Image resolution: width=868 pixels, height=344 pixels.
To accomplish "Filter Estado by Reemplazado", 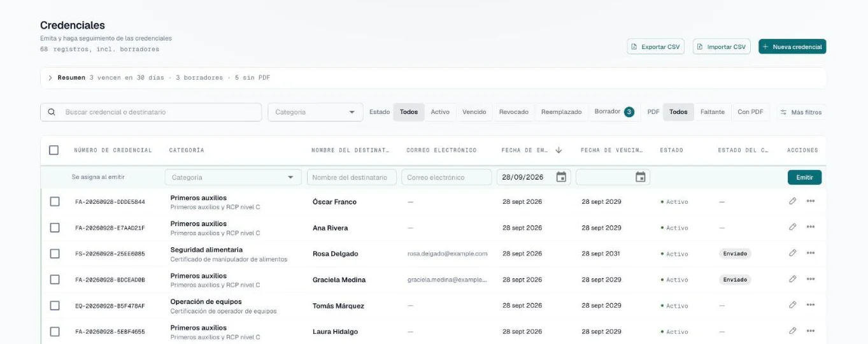I will point(562,111).
